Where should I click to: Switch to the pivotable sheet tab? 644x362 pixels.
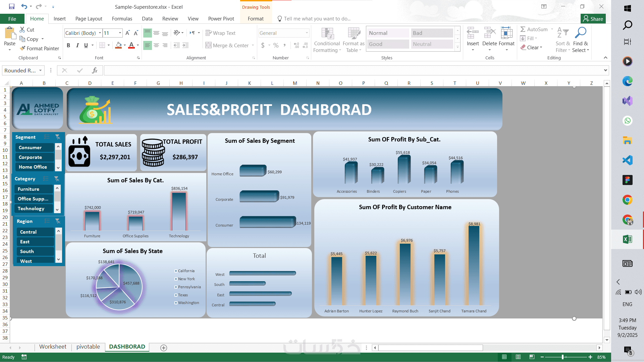point(88,347)
